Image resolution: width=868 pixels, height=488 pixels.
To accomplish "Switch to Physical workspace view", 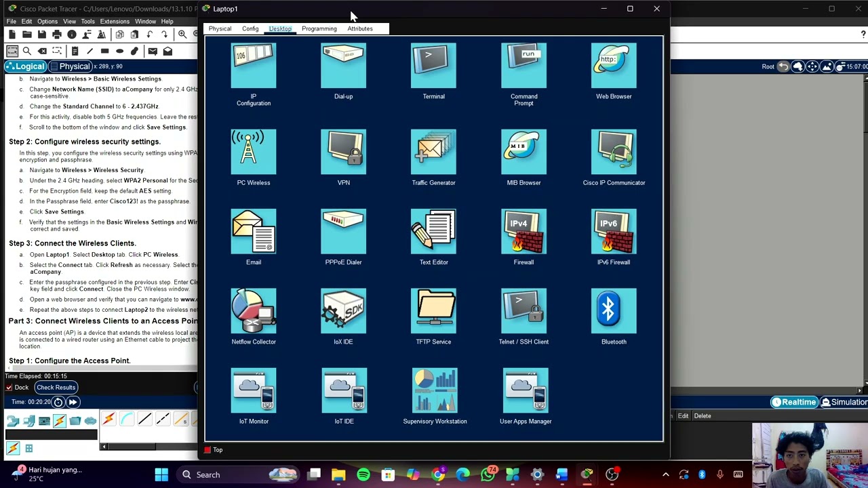I will pyautogui.click(x=69, y=66).
